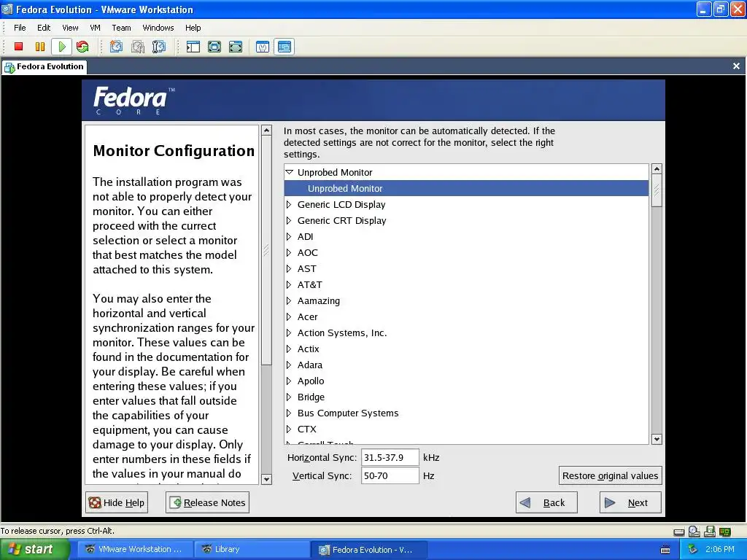
Task: Click the hard disk status bar icon
Action: coord(679,532)
